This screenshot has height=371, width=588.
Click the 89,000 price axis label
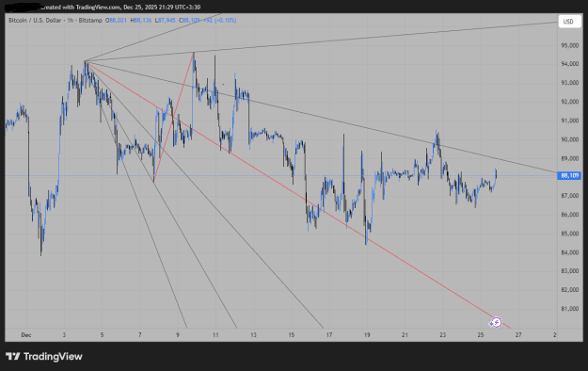[569, 158]
